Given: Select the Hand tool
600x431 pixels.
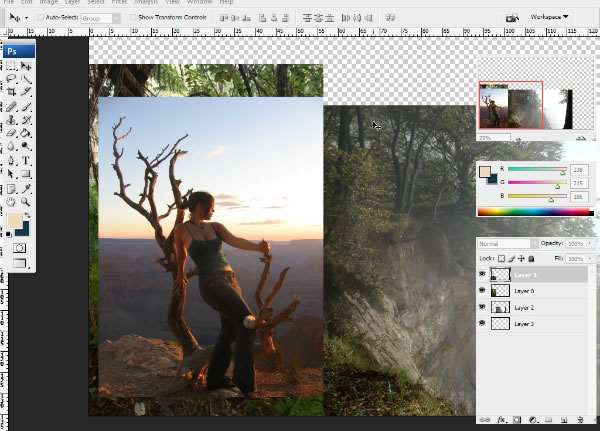Looking at the screenshot, I should coord(11,201).
